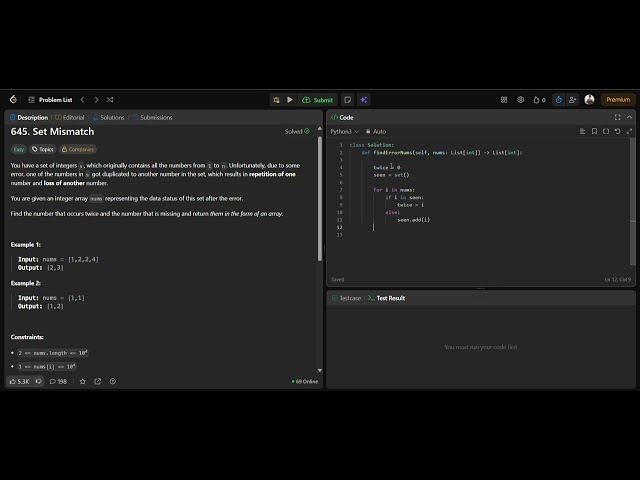The width and height of the screenshot is (640, 480).
Task: Run the code with the play icon
Action: (290, 100)
